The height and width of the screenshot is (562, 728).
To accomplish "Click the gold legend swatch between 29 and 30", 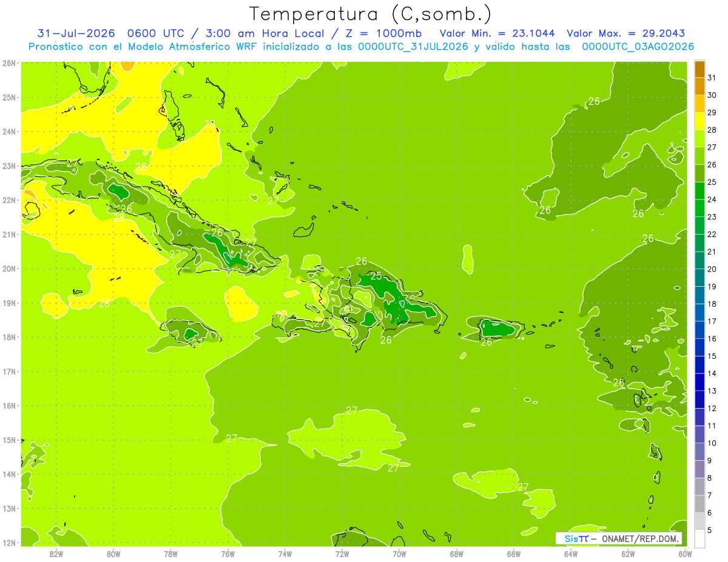I will click(x=699, y=104).
